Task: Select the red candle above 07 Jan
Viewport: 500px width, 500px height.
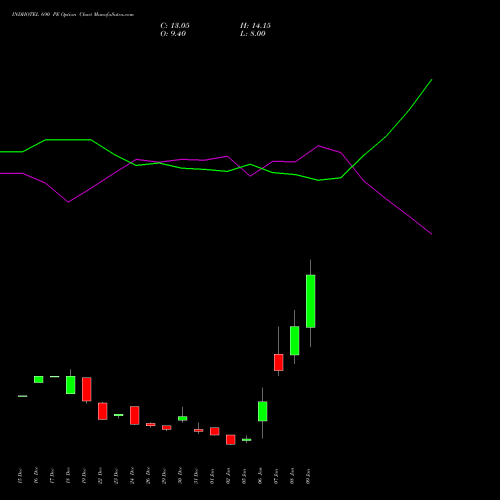Action: [279, 362]
